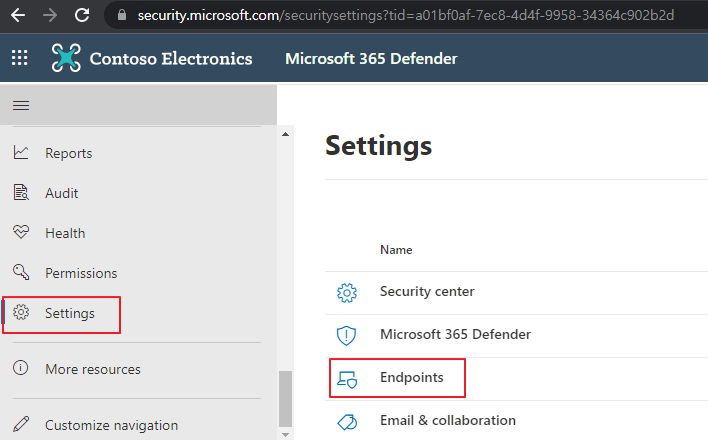Click the sidebar scroll up arrow
Screen dimensions: 708x440
285,134
